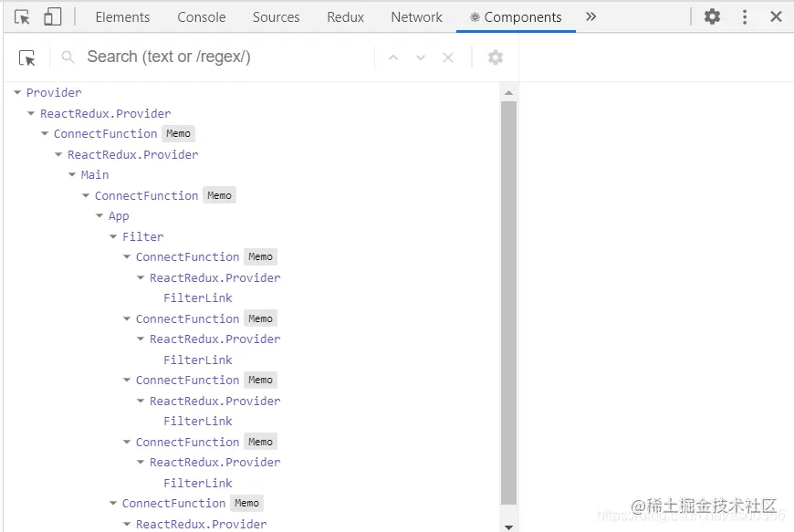Screen dimensions: 794x532
Task: Open DevTools three-dot customize menu
Action: (745, 16)
